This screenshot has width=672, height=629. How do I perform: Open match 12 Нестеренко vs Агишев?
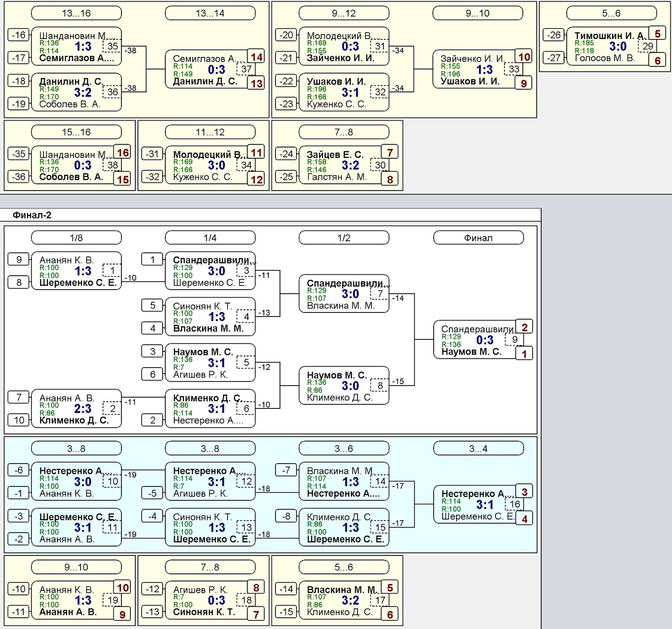pos(210,482)
